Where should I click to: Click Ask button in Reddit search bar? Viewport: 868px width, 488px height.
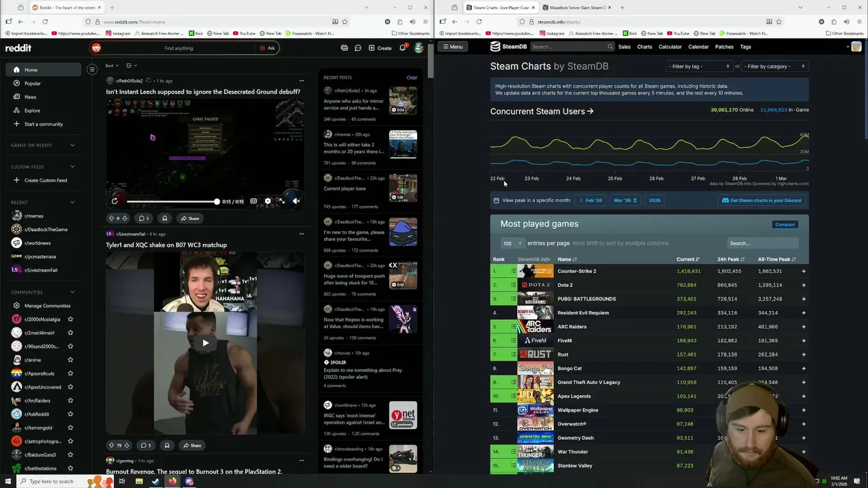click(x=267, y=48)
